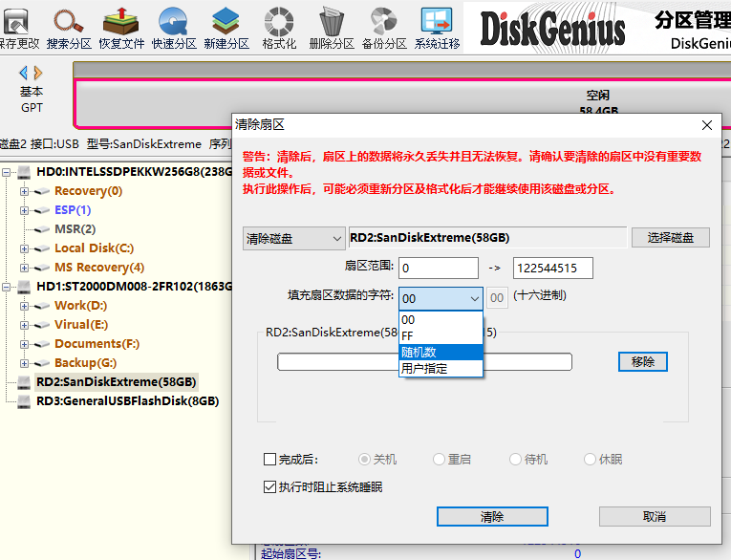
Task: Toggle the fill character 00 combo box
Action: click(x=441, y=298)
